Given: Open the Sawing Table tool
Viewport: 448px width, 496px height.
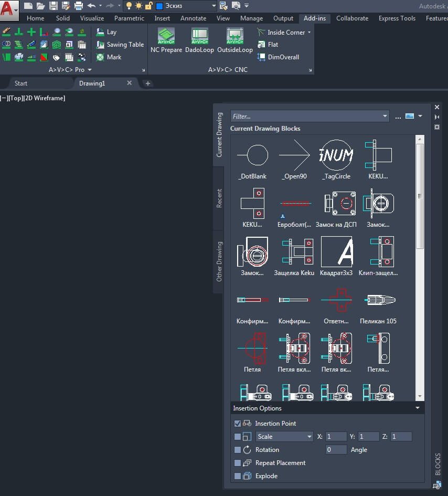Looking at the screenshot, I should pos(120,45).
